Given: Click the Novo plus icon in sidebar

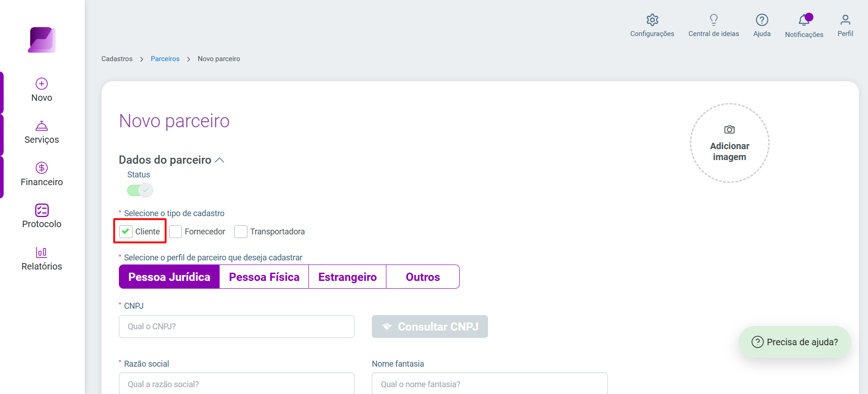Looking at the screenshot, I should [x=42, y=83].
